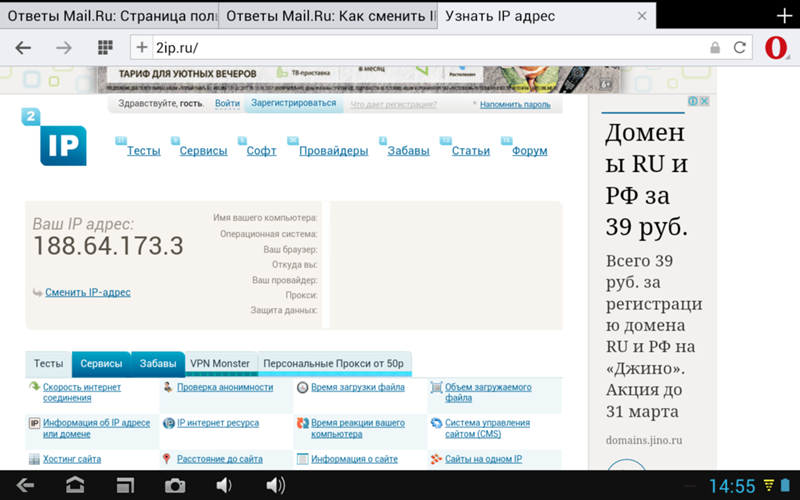Open 'IP интернет ресурса' link
Image resolution: width=800 pixels, height=500 pixels.
[x=218, y=423]
